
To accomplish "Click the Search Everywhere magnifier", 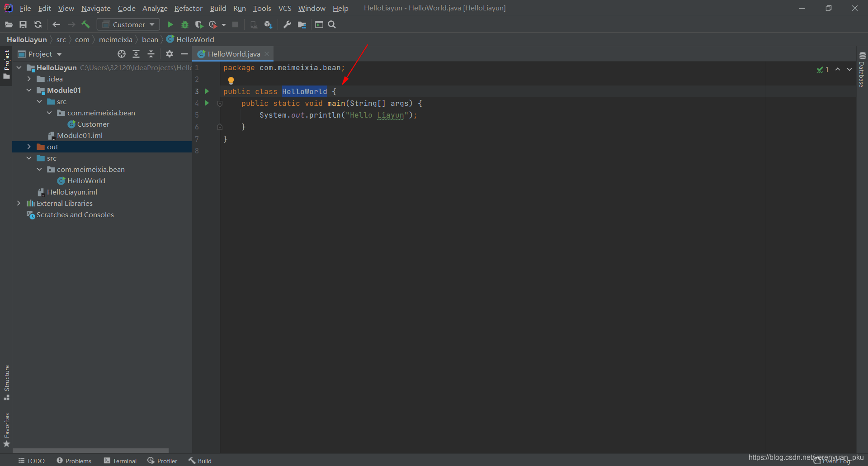I will 332,24.
